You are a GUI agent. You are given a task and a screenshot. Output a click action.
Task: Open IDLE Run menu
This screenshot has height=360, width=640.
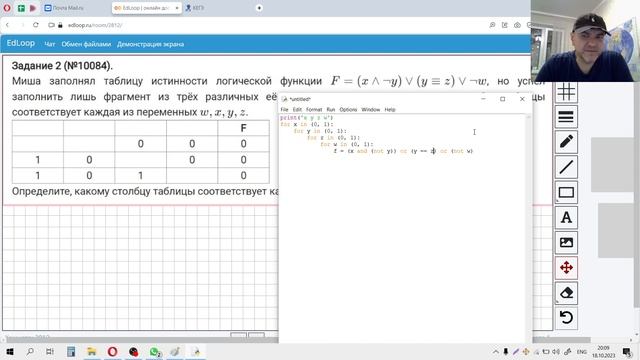[331, 109]
